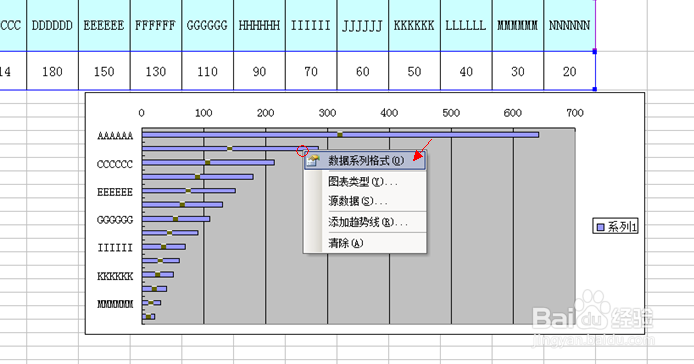Click header cell GGGGGG
Image resolution: width=694 pixels, height=364 pixels.
(x=207, y=26)
